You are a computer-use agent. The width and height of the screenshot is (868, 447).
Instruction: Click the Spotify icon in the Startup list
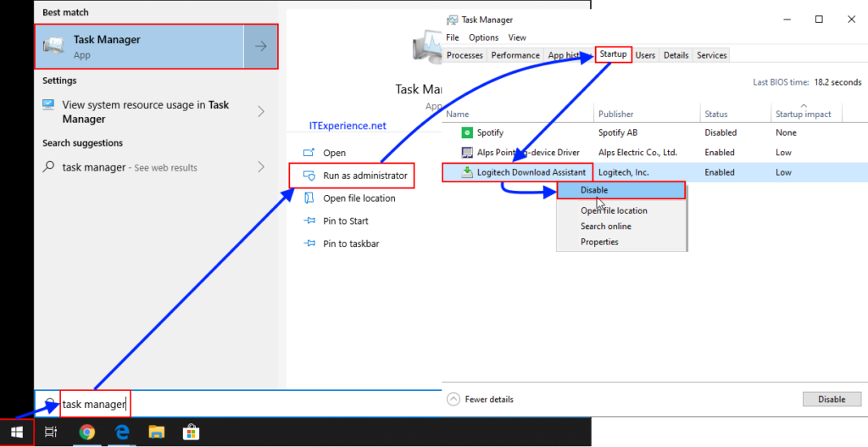click(x=468, y=132)
